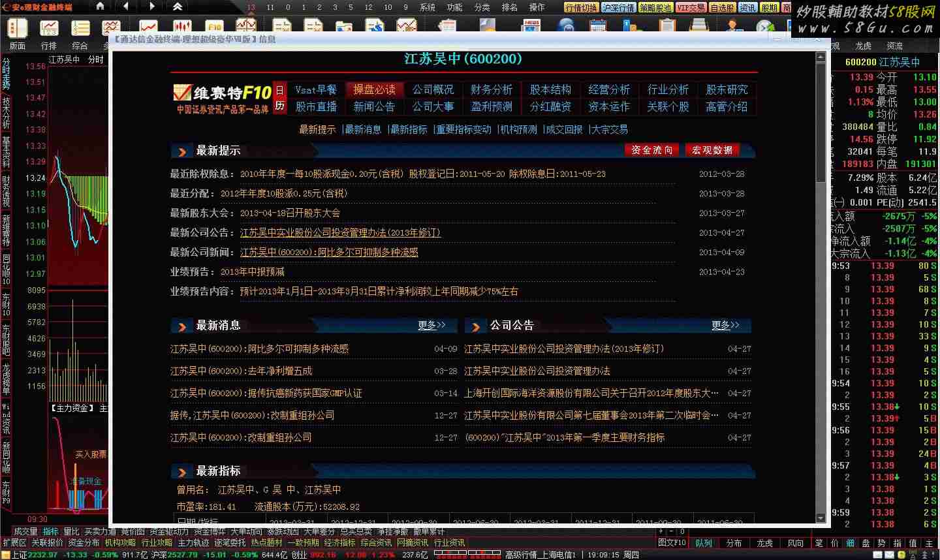940x560 pixels.
Task: Click the 行情切换 button
Action: point(582,8)
